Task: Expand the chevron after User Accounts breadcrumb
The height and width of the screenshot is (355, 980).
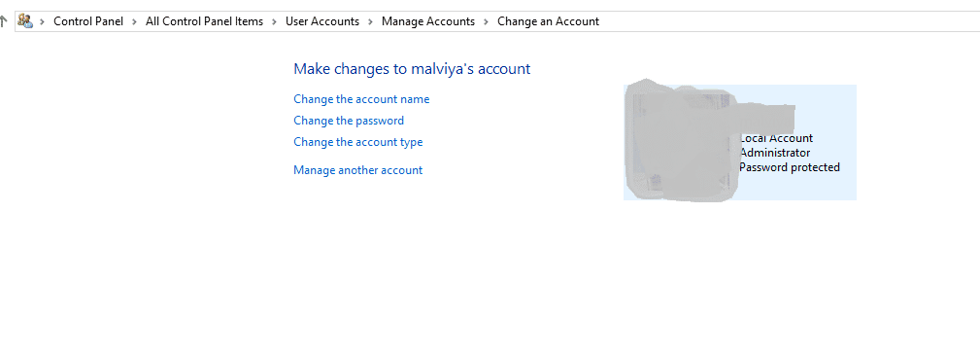Action: [370, 21]
